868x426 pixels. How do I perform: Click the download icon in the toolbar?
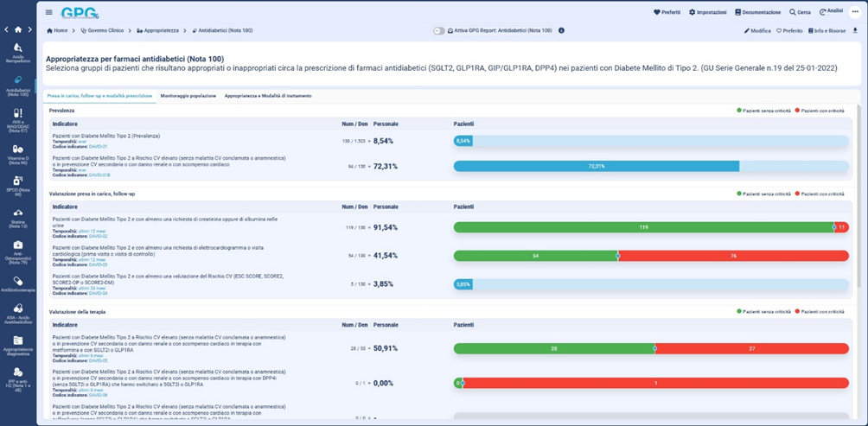click(x=855, y=30)
